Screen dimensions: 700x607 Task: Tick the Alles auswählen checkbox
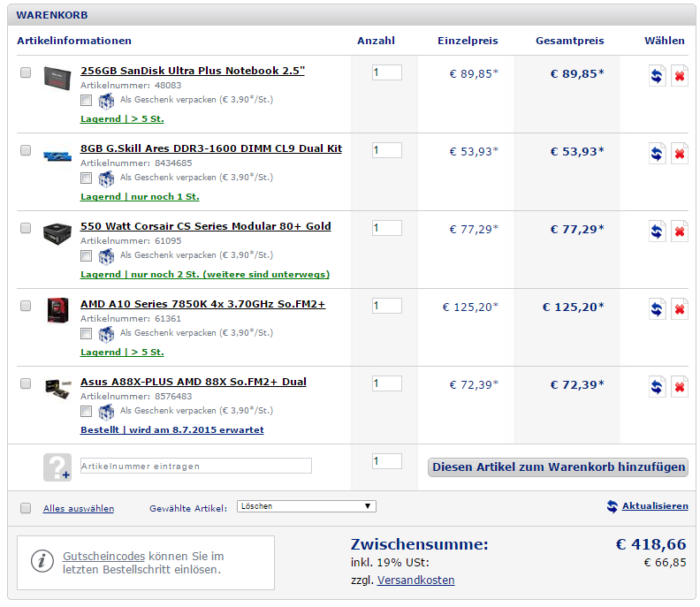(26, 508)
